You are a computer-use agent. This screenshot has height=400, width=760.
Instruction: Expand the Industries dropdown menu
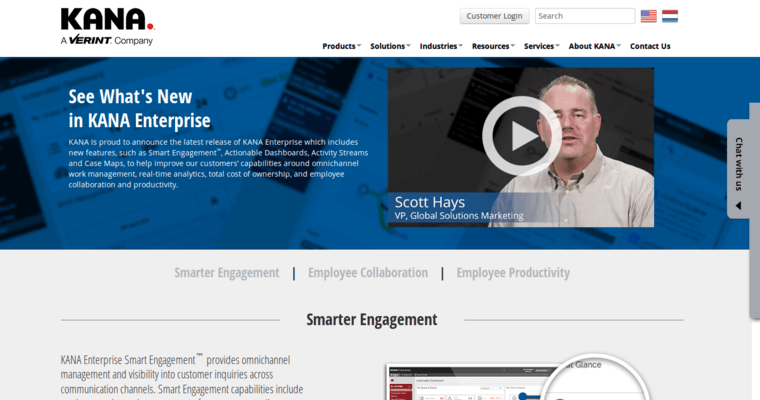tap(441, 46)
